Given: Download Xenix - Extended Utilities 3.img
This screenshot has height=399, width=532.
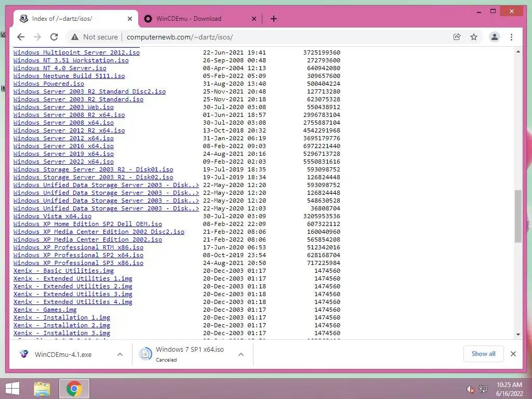Looking at the screenshot, I should tap(73, 295).
